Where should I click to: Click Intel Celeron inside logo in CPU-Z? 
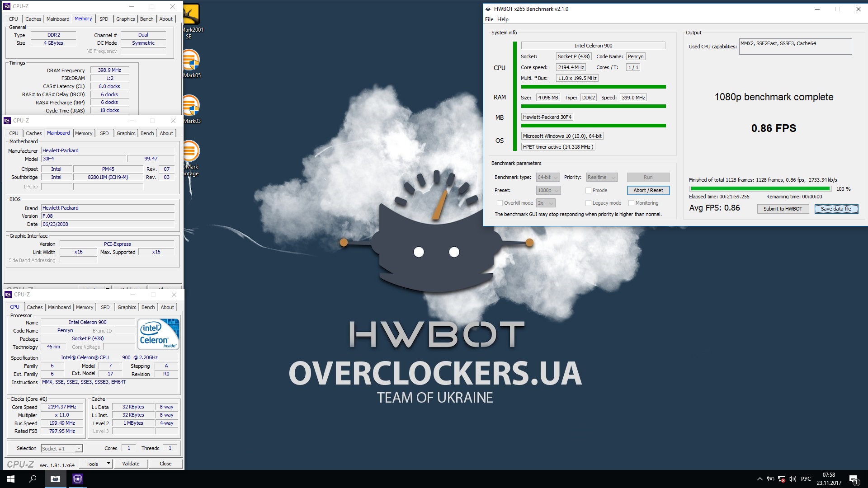158,334
